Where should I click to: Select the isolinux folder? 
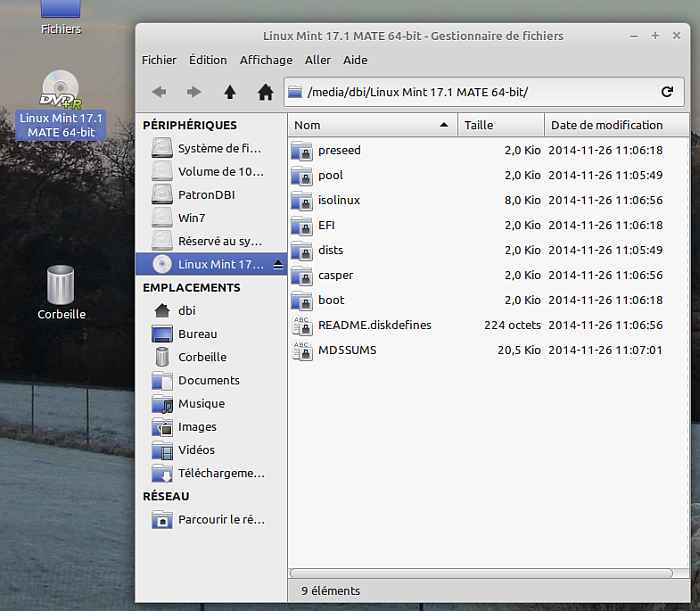[338, 200]
